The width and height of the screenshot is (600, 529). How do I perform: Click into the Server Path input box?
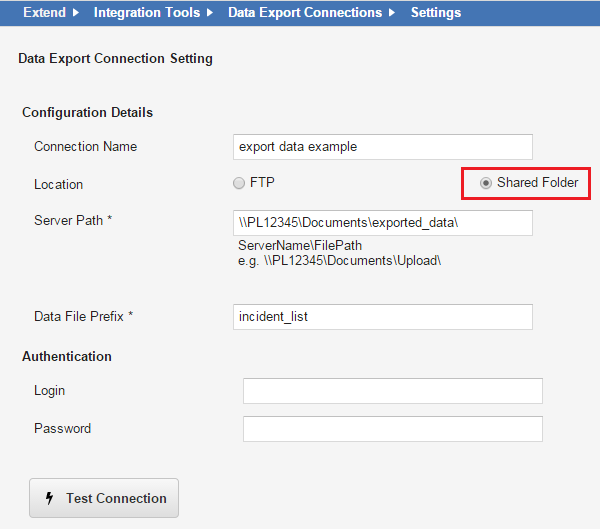[382, 222]
